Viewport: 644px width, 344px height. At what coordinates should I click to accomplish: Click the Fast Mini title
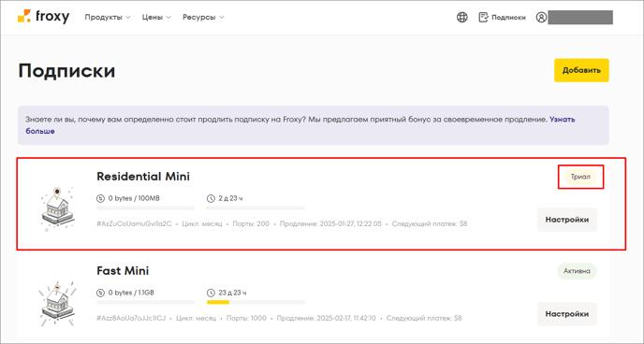pyautogui.click(x=123, y=270)
